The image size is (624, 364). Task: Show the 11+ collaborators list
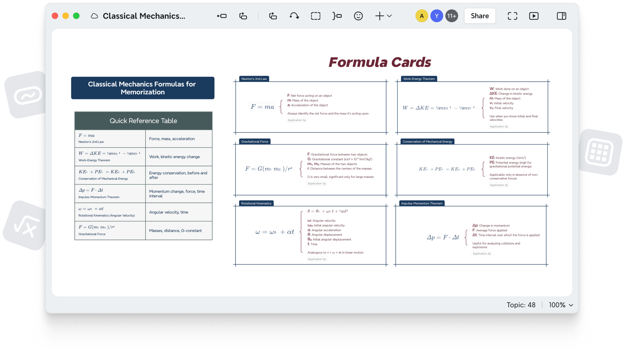tap(451, 16)
